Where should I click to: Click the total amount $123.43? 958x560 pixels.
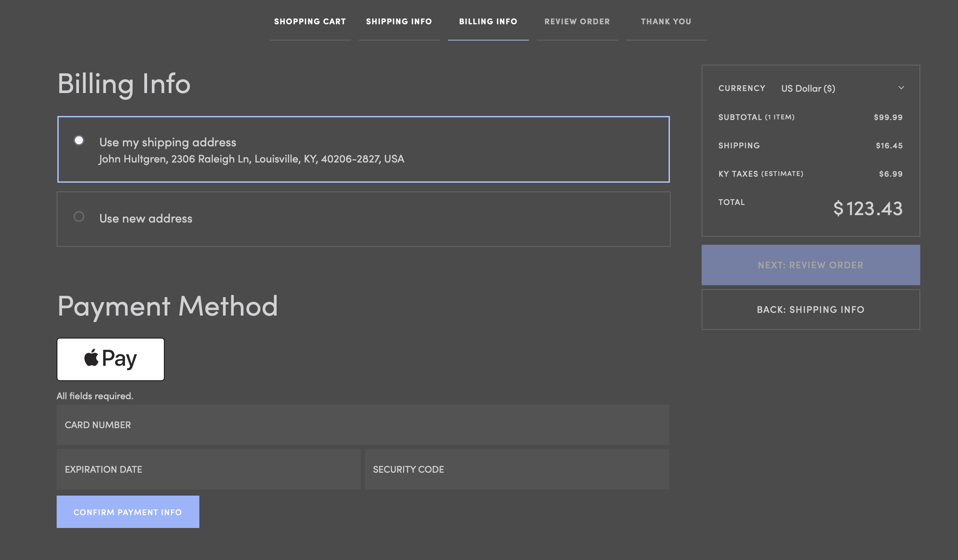868,208
